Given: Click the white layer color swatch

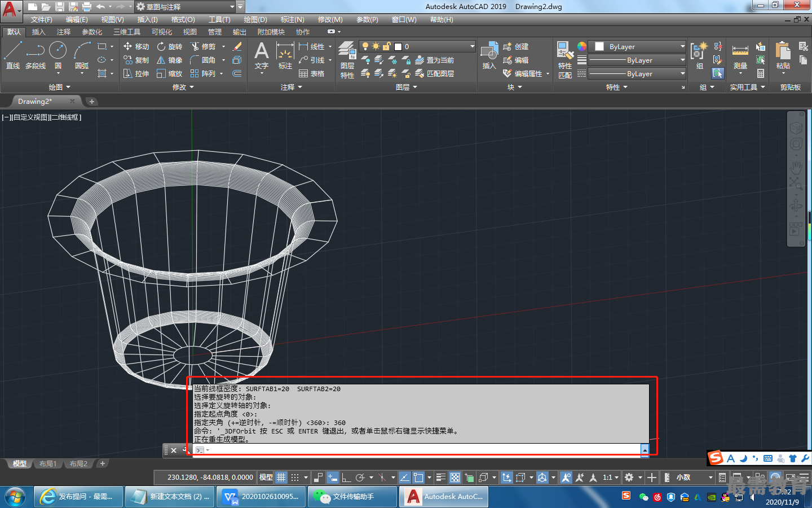Looking at the screenshot, I should [x=398, y=47].
